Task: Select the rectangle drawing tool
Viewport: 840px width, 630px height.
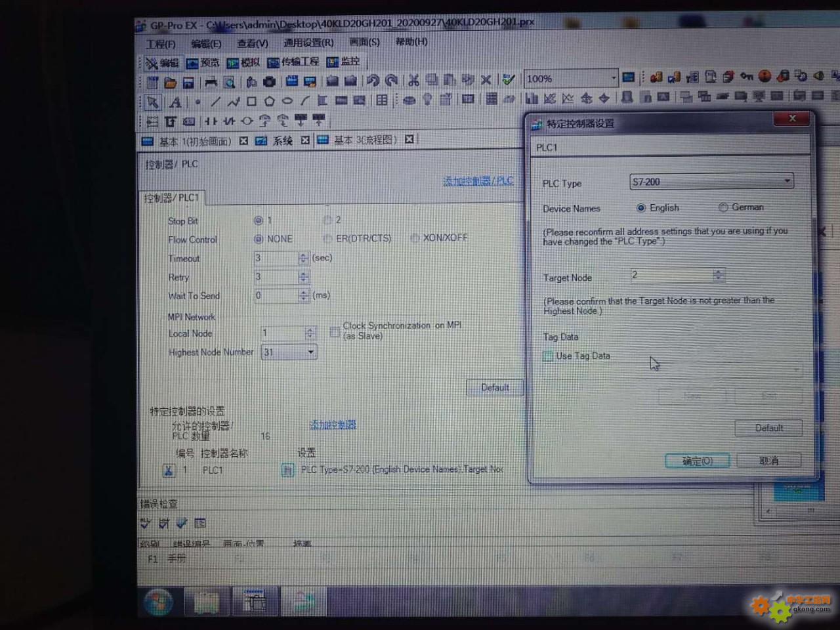Action: coord(251,102)
